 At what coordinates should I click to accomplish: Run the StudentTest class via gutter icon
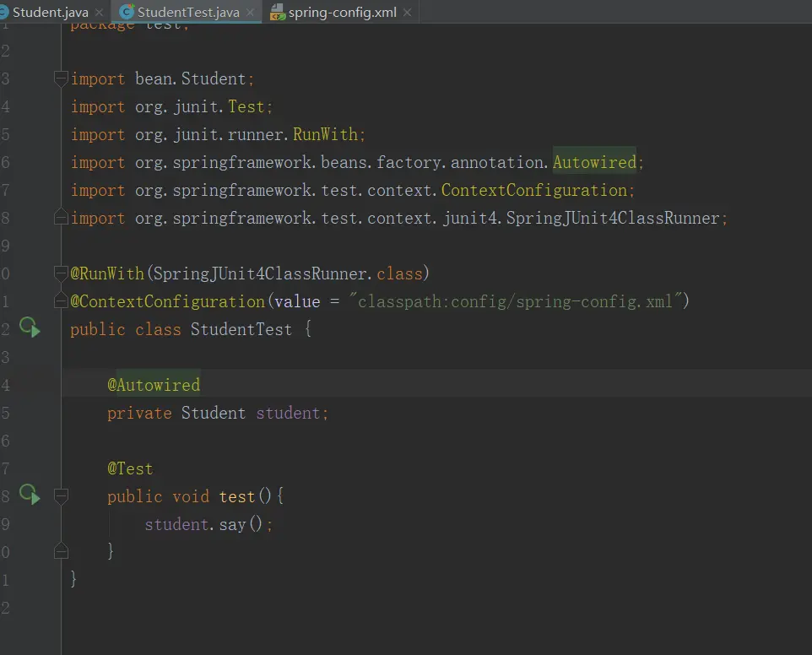point(30,327)
